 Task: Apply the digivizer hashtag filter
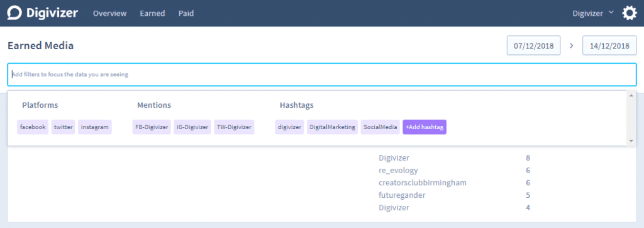pos(289,127)
